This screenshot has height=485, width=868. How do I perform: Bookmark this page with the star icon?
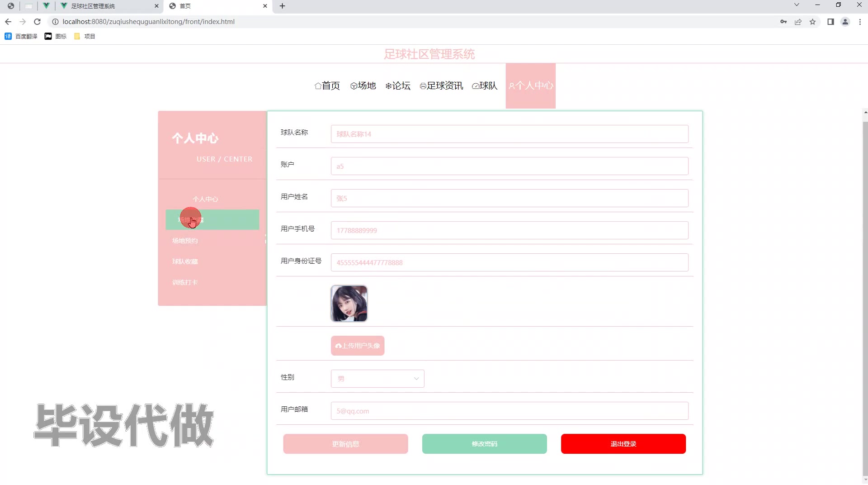coord(812,22)
